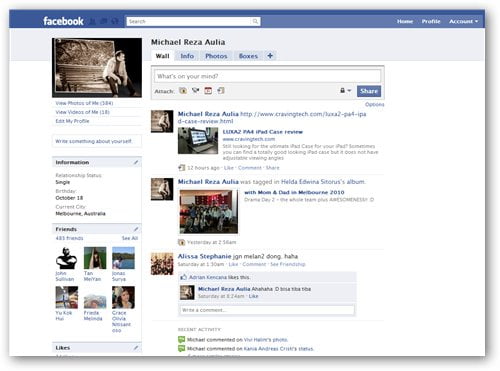The width and height of the screenshot is (500, 371).
Task: Click photo icon beside Yesterday at 2:56am
Action: pos(181,242)
